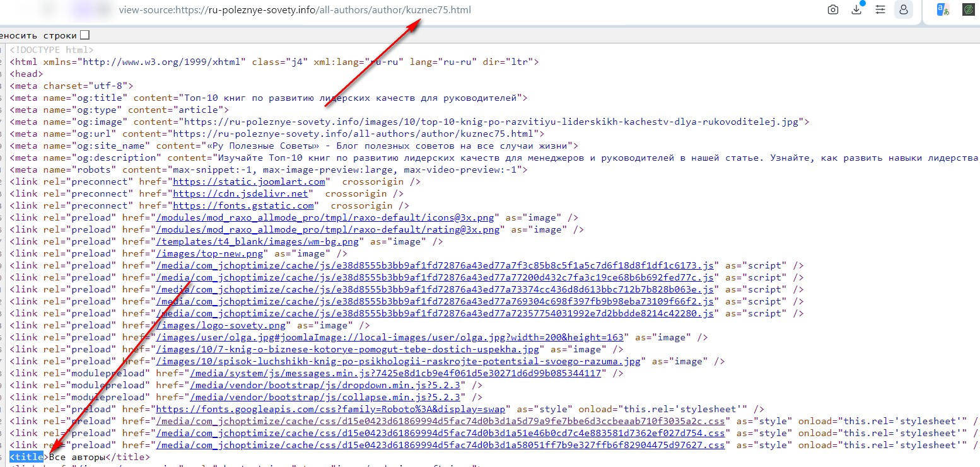Open the 7-knig-o-biznese image link
The image size is (980, 467).
point(347,349)
